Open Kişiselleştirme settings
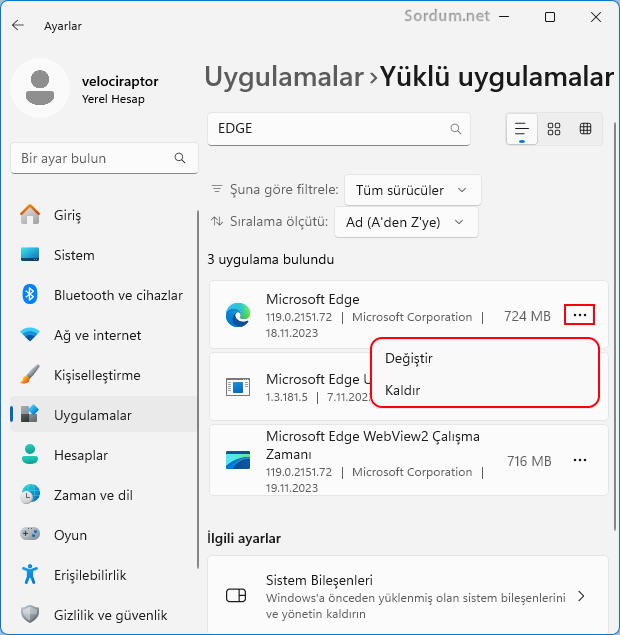620x635 pixels. (104, 375)
